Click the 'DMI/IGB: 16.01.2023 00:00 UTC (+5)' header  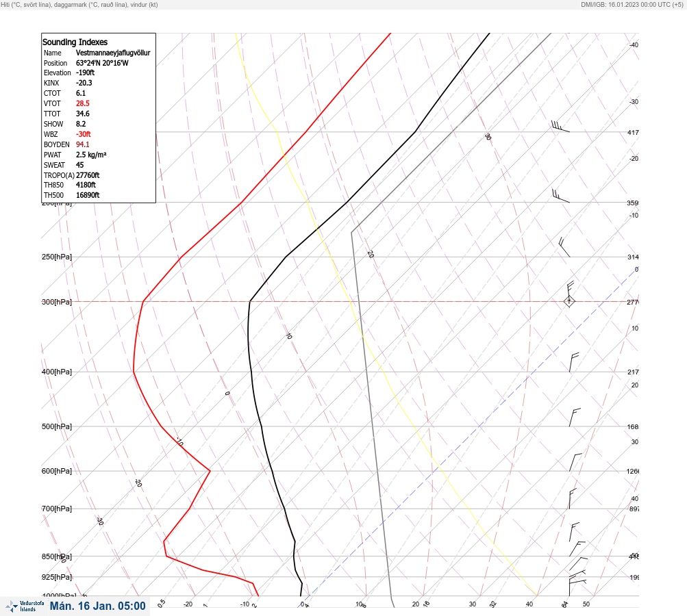(x=632, y=4)
